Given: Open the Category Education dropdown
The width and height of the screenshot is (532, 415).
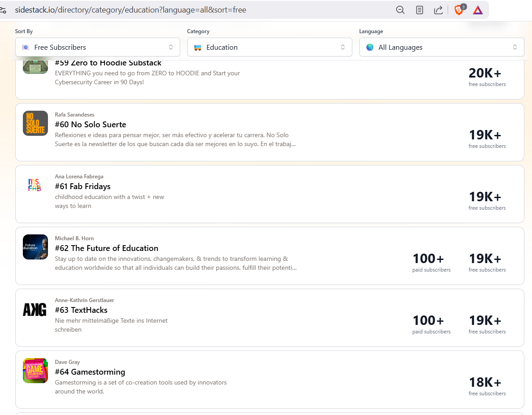Looking at the screenshot, I should coord(270,47).
